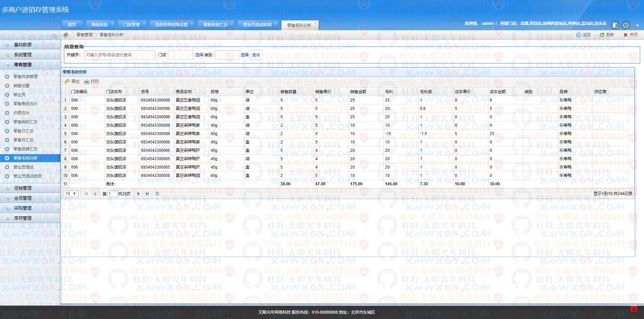Expand the 促销管理 section
This screenshot has width=644, height=319.
pos(30,188)
